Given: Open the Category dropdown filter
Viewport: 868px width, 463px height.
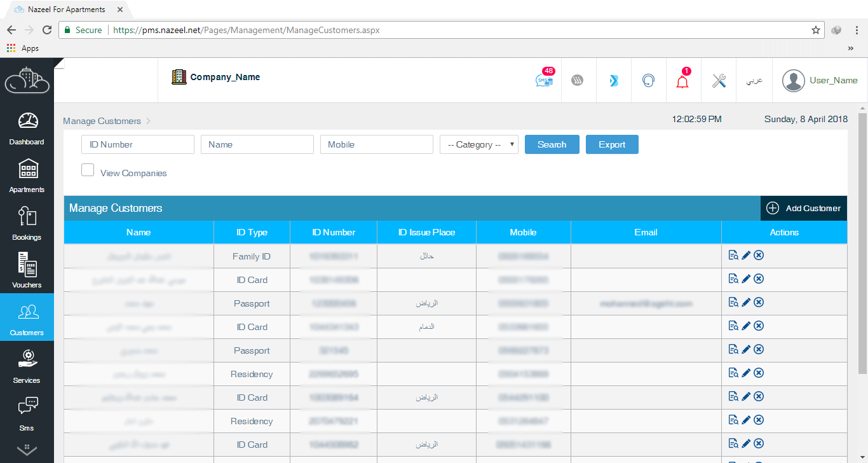Looking at the screenshot, I should click(x=479, y=144).
